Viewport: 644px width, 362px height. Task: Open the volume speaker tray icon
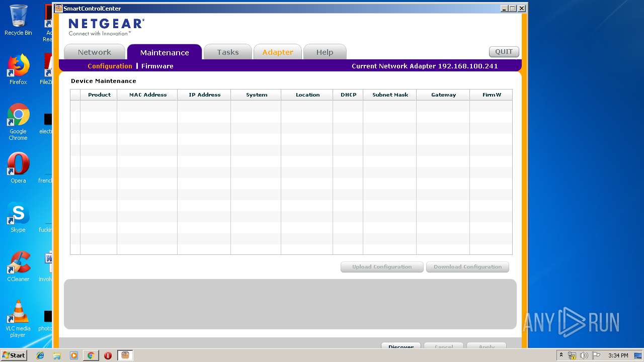tap(584, 355)
